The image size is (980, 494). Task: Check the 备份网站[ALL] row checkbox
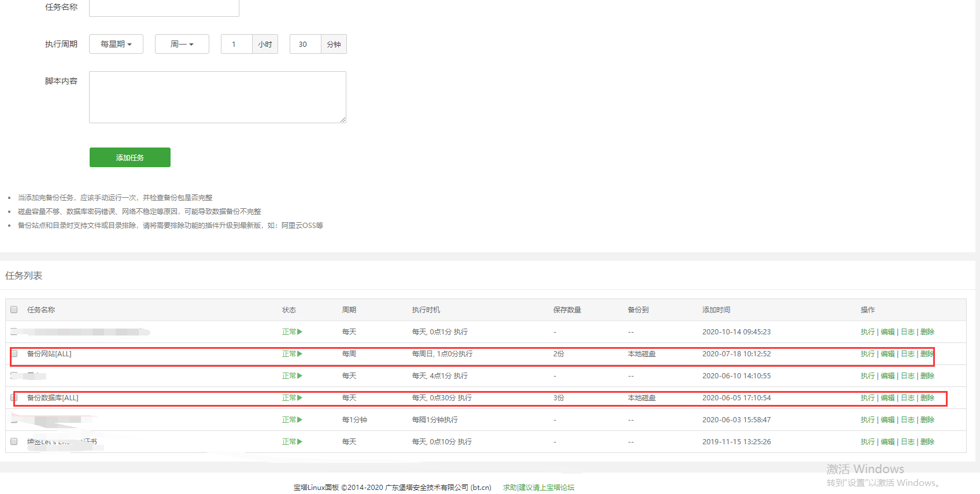pyautogui.click(x=14, y=353)
